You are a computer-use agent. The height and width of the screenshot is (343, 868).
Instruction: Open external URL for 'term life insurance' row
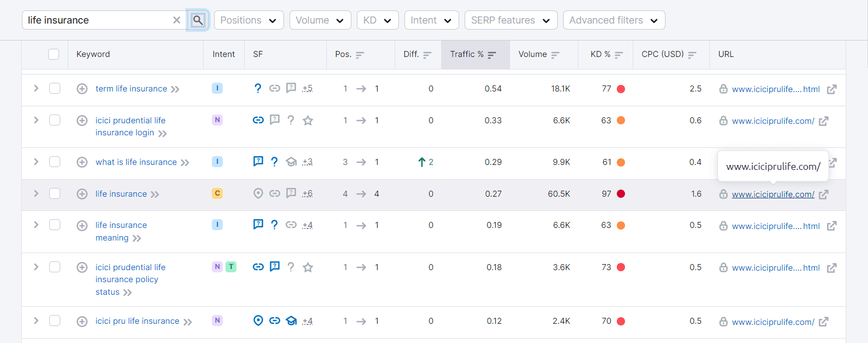(x=832, y=89)
